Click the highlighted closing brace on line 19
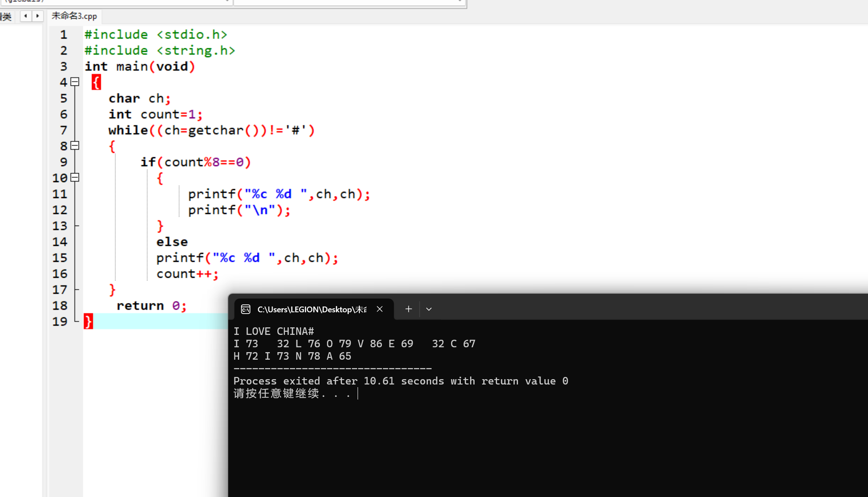This screenshot has height=497, width=868. click(89, 321)
